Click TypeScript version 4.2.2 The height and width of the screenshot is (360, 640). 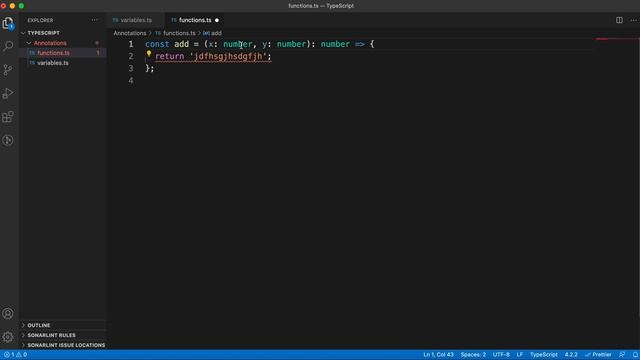coord(571,355)
